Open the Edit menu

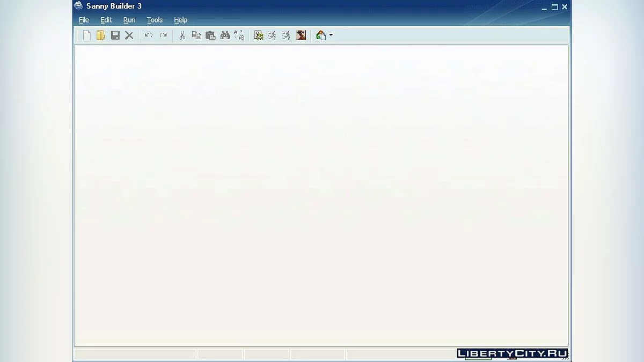pyautogui.click(x=106, y=20)
